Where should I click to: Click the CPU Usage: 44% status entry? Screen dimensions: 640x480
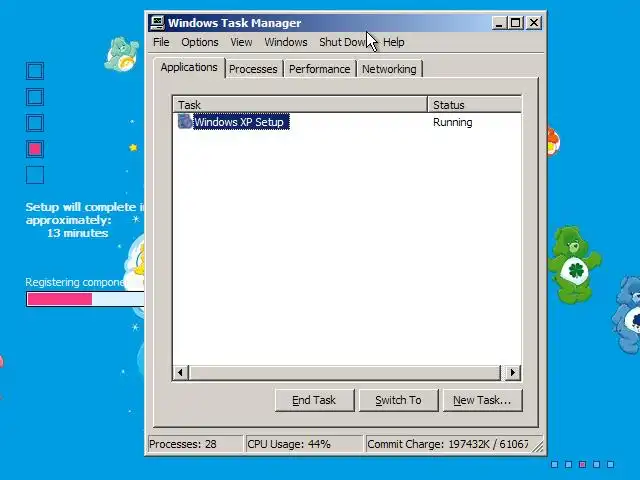(304, 444)
